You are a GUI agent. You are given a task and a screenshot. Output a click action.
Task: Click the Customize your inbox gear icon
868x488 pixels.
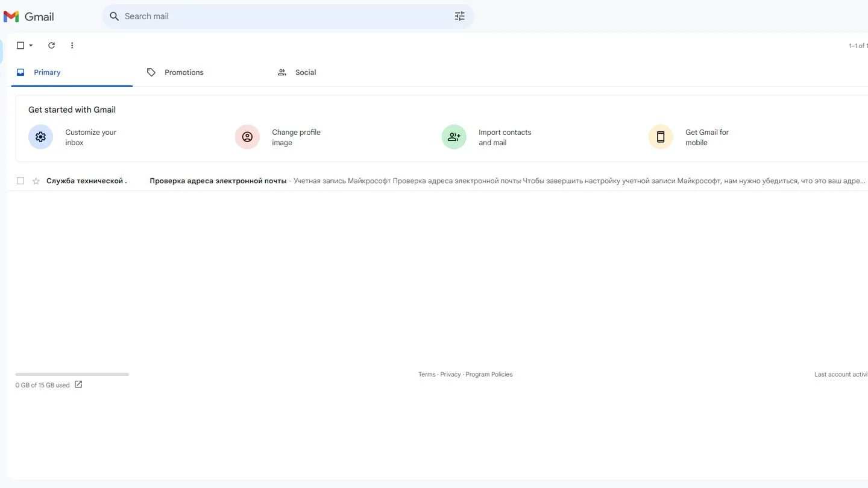tap(40, 137)
